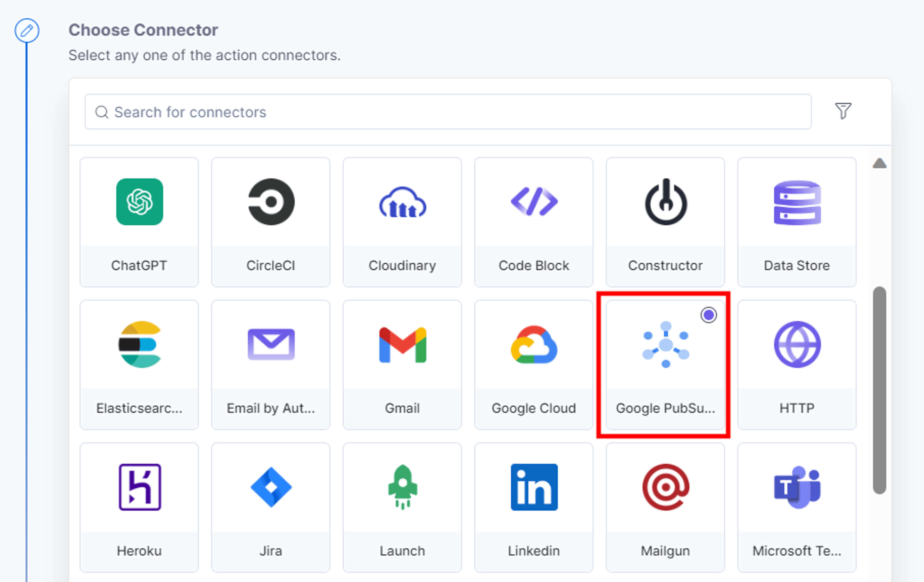Select the Code Block connector icon
The height and width of the screenshot is (582, 924).
click(x=534, y=202)
